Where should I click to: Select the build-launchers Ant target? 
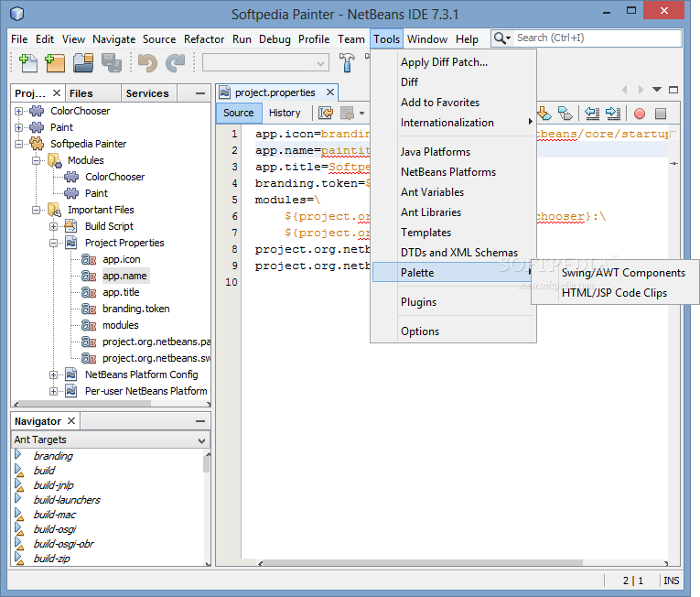pyautogui.click(x=67, y=500)
